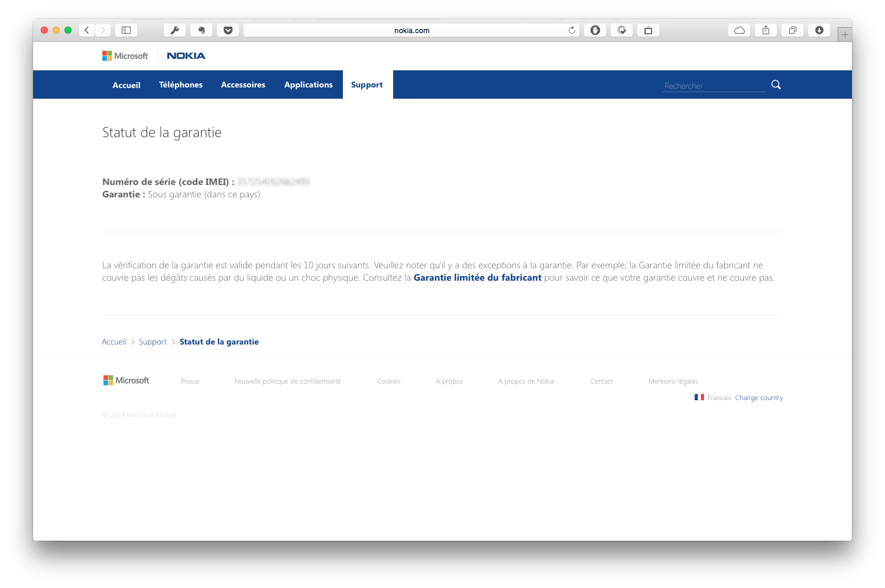Open a new tab with plus button
The width and height of the screenshot is (885, 588).
point(845,34)
